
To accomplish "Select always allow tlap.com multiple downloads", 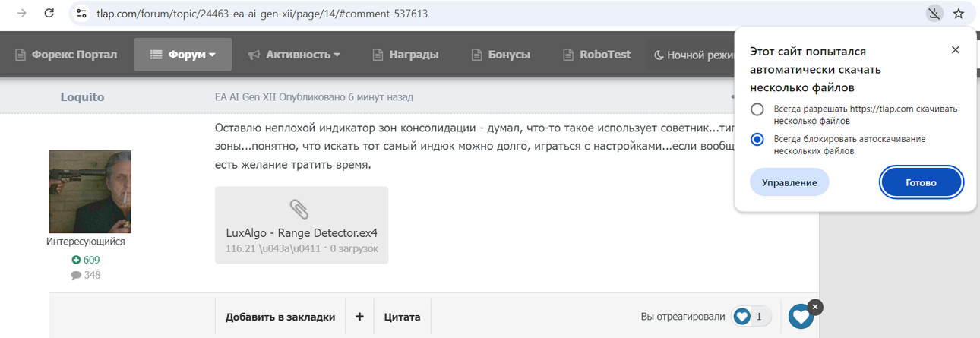I will (757, 109).
